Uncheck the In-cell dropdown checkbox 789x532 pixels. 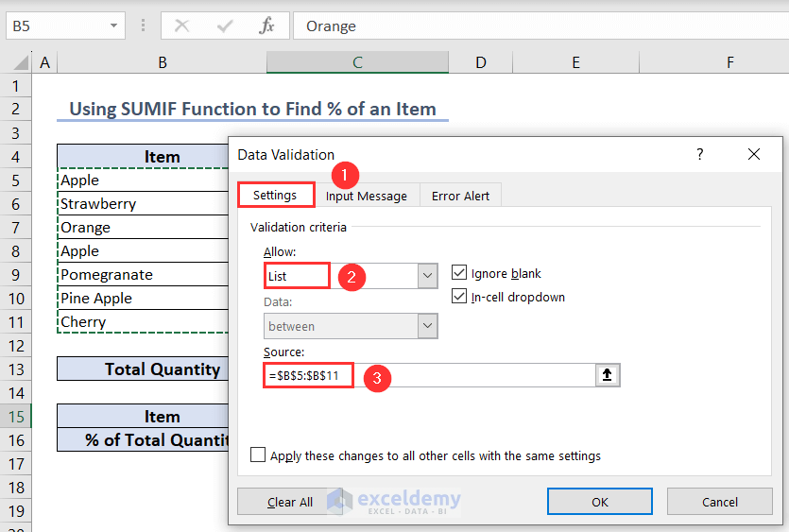point(459,297)
